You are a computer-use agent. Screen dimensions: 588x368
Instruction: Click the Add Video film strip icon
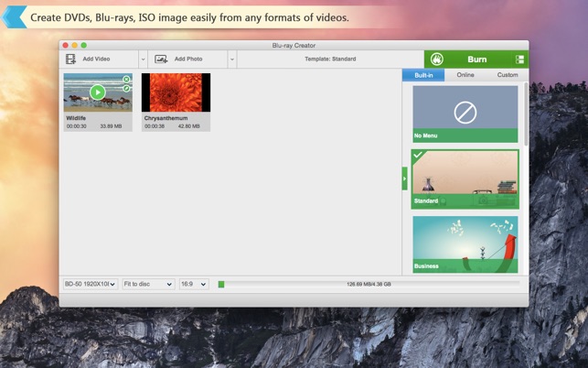(70, 59)
